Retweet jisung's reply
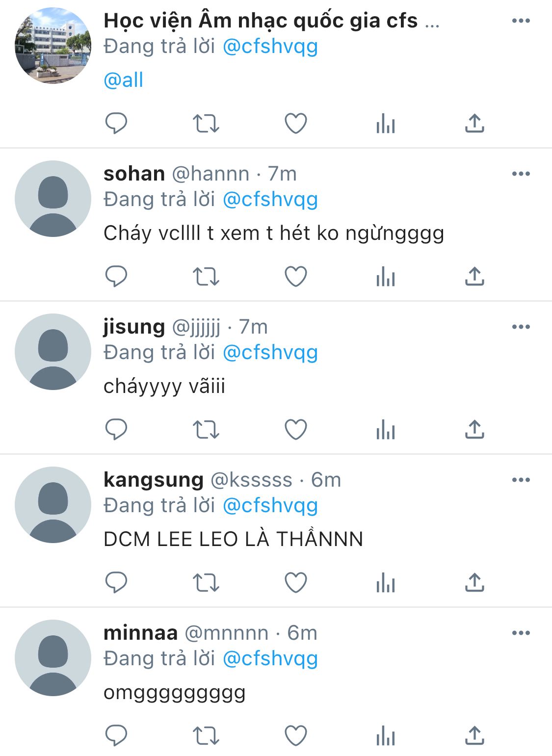 206,430
